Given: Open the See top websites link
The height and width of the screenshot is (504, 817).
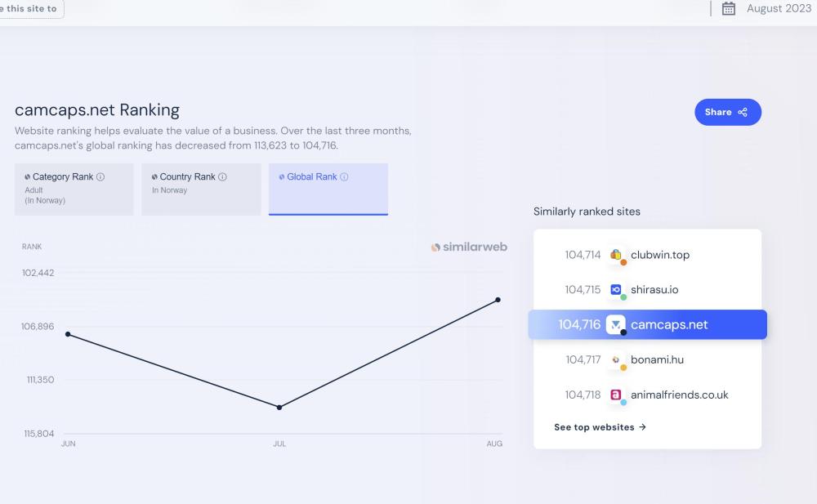Looking at the screenshot, I should coord(600,427).
